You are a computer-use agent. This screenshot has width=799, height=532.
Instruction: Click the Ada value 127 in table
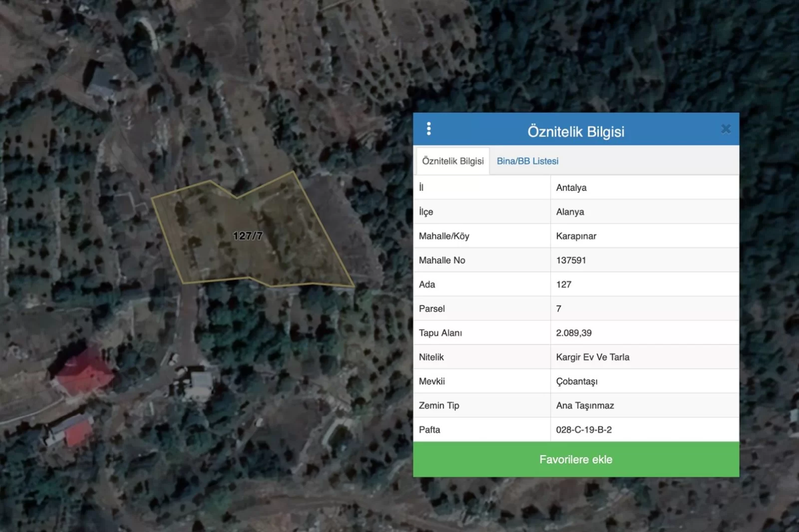(563, 284)
